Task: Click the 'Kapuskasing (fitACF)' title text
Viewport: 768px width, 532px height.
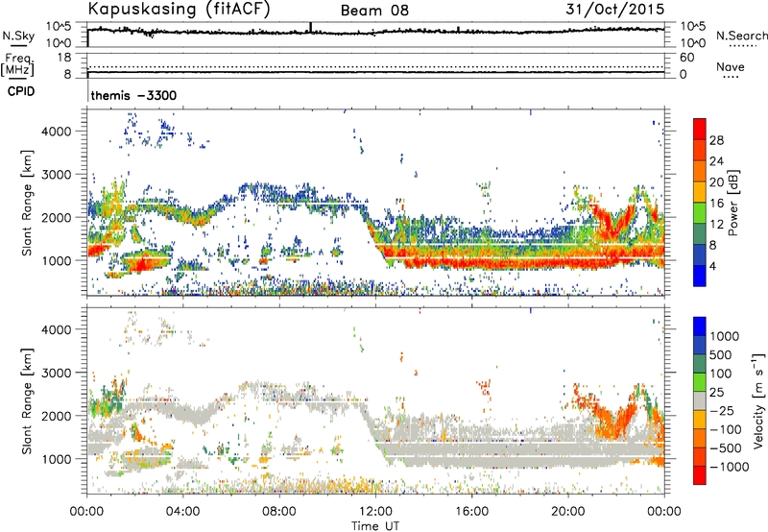Action: pyautogui.click(x=179, y=9)
